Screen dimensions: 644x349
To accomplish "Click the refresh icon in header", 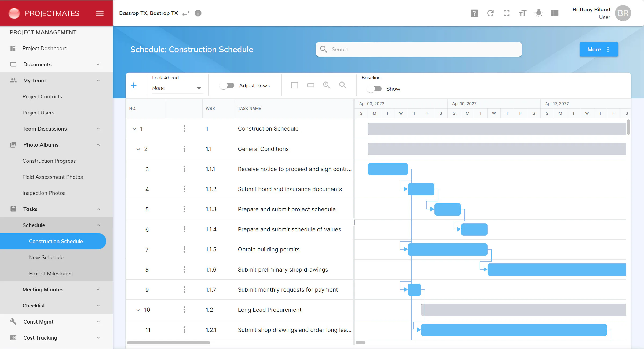I will 490,13.
